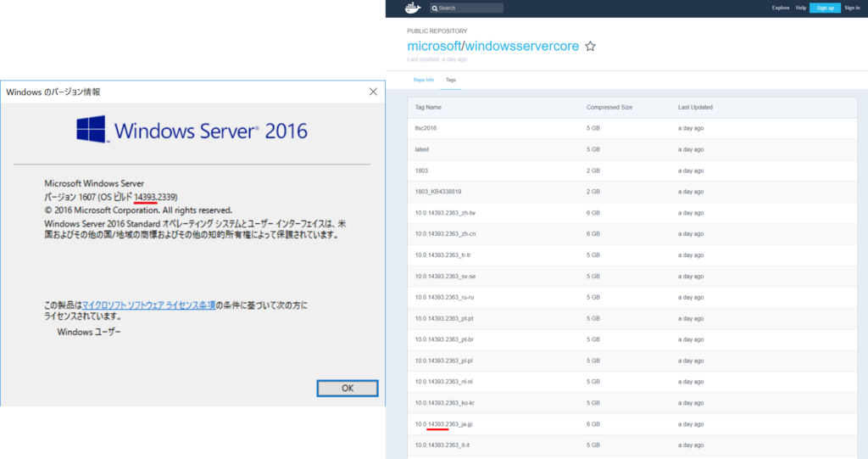The width and height of the screenshot is (868, 459).
Task: Open the microsoft organization link
Action: [434, 46]
